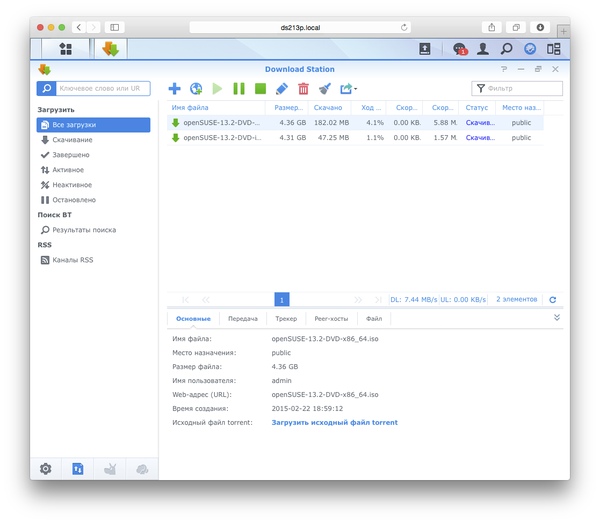Focus the Фильтр filter field
This screenshot has width=600, height=523.
[x=517, y=88]
